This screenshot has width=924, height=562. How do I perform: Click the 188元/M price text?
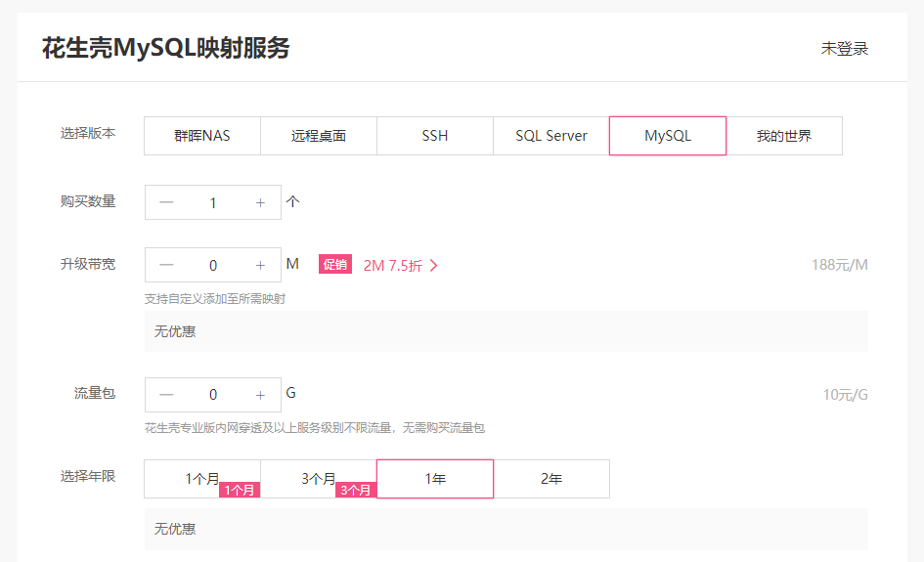click(x=839, y=265)
